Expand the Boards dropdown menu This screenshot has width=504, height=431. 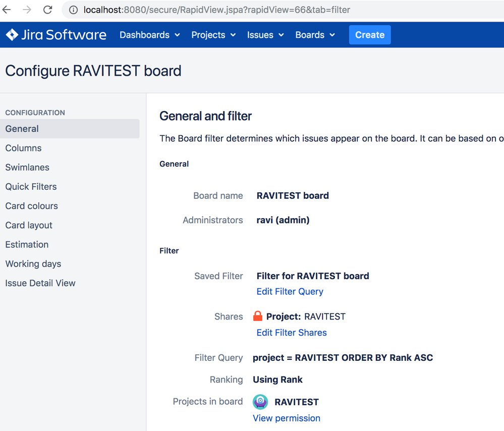315,35
